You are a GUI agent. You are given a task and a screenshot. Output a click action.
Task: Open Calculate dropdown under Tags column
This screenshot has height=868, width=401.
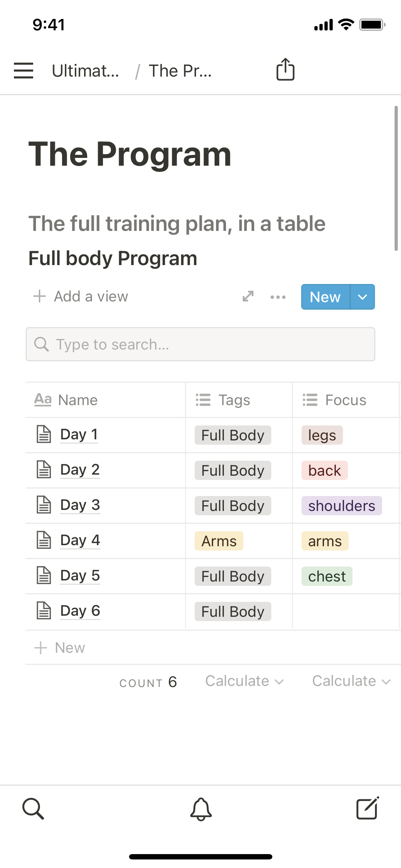pyautogui.click(x=245, y=681)
